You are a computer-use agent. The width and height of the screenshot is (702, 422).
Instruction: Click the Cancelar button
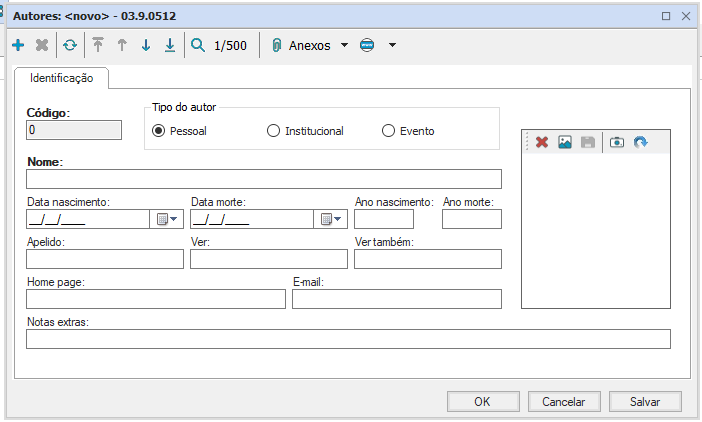pos(563,401)
